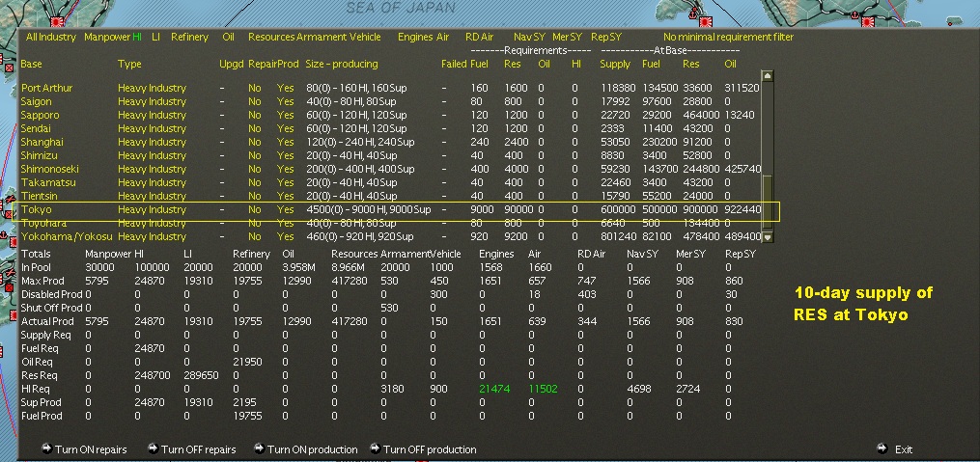
Task: Open the Shimizu base entry
Action: [40, 155]
